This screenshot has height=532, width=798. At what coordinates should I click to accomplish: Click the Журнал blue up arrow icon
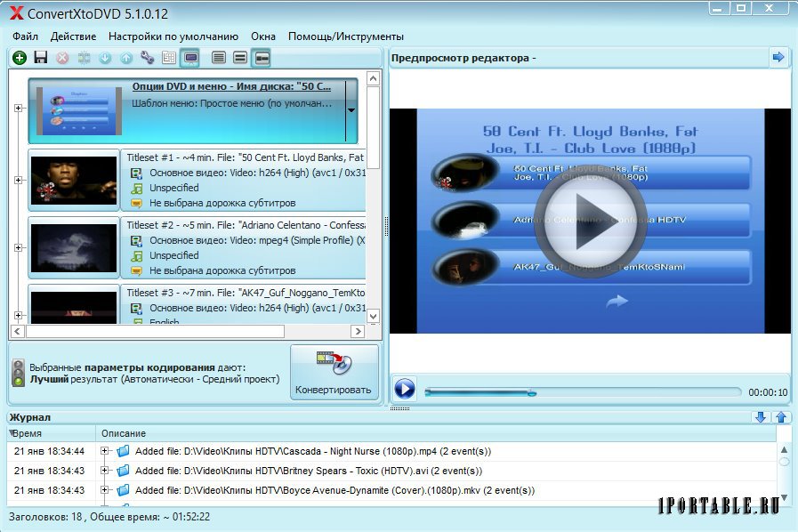click(781, 417)
